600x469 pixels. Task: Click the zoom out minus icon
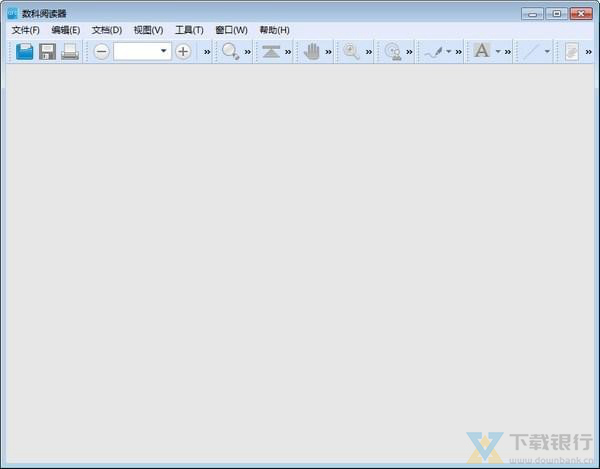coord(101,51)
